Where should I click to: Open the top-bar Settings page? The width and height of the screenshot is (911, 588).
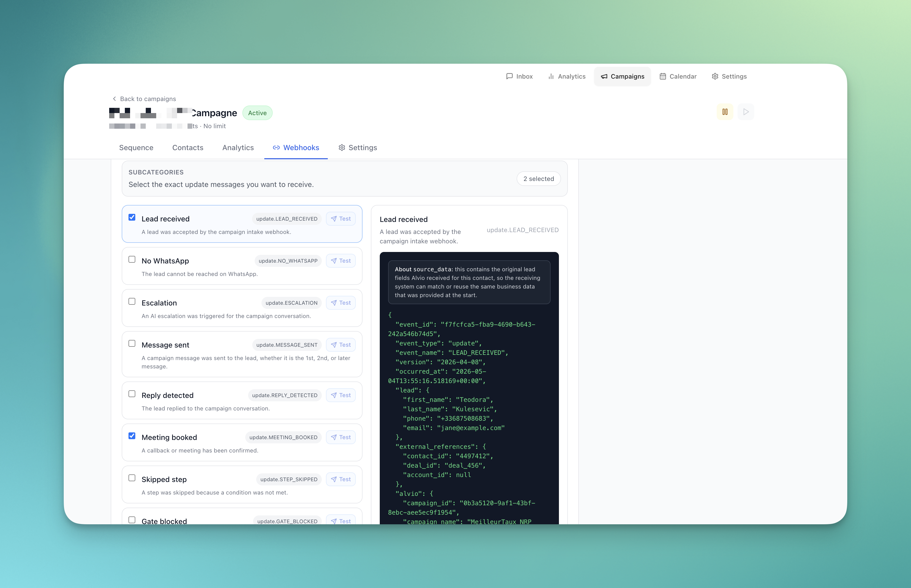729,76
